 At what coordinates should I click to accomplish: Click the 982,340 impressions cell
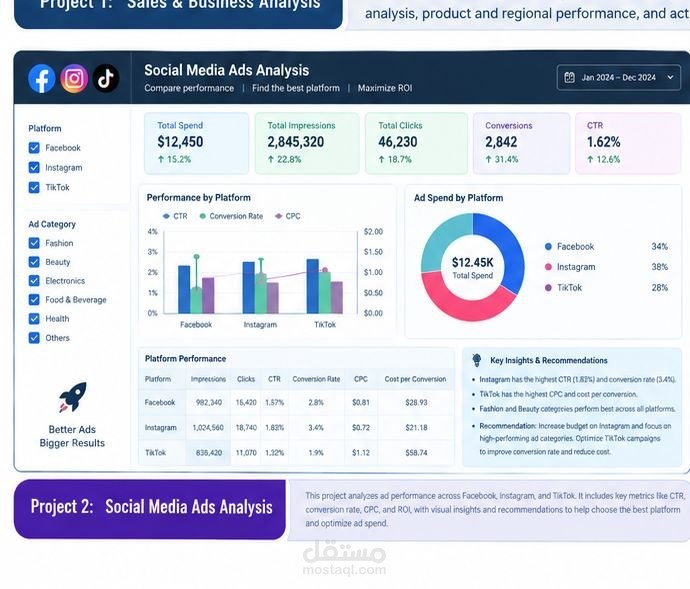tap(209, 402)
